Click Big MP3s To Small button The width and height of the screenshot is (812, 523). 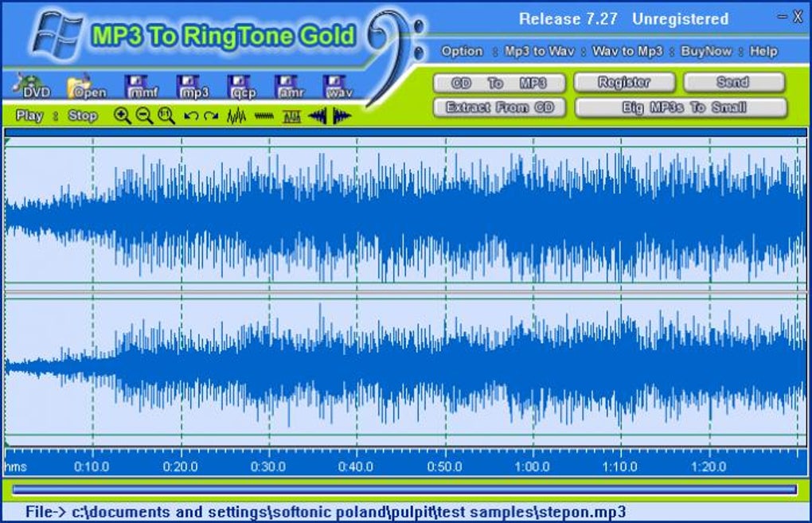tap(681, 107)
